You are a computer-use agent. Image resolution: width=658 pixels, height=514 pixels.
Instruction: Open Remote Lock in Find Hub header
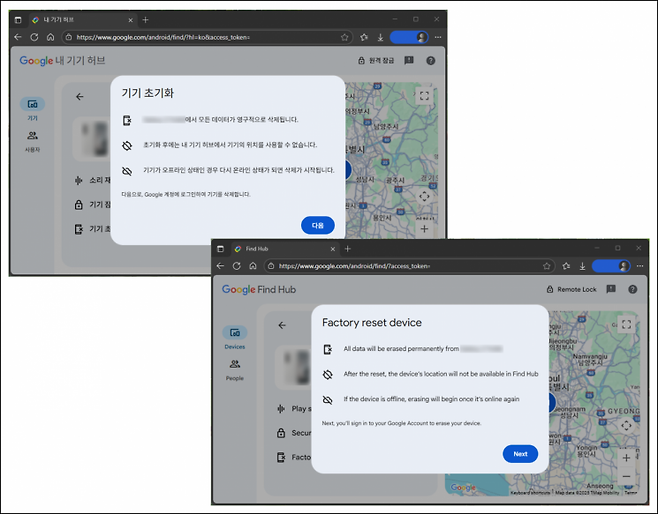click(x=571, y=289)
